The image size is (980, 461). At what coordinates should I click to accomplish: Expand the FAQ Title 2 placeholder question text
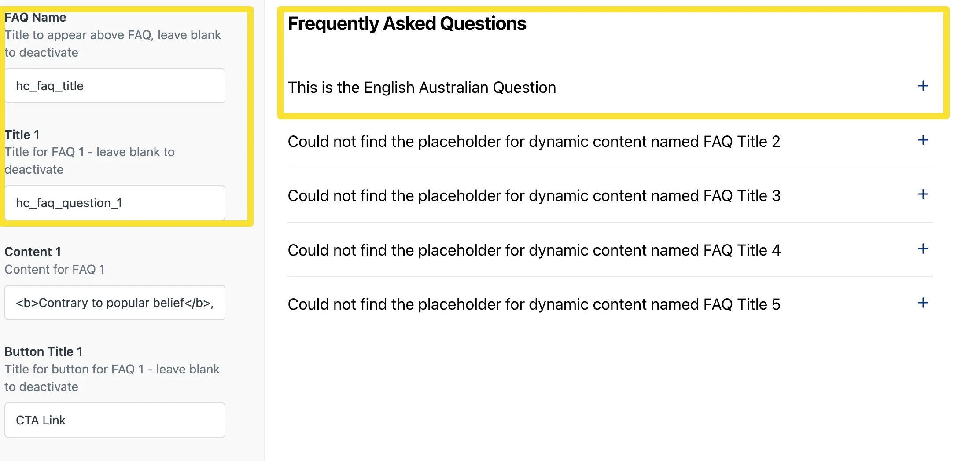534,142
